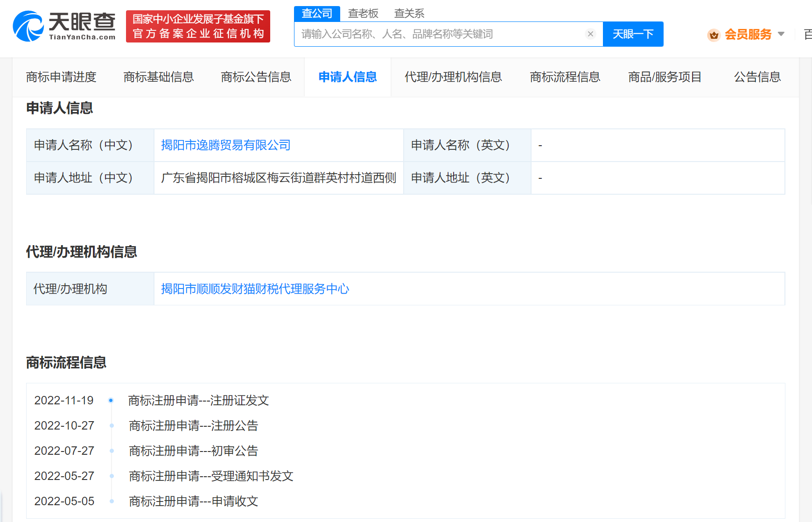The width and height of the screenshot is (812, 522).
Task: Go to the 公告信息 section tab
Action: (757, 77)
